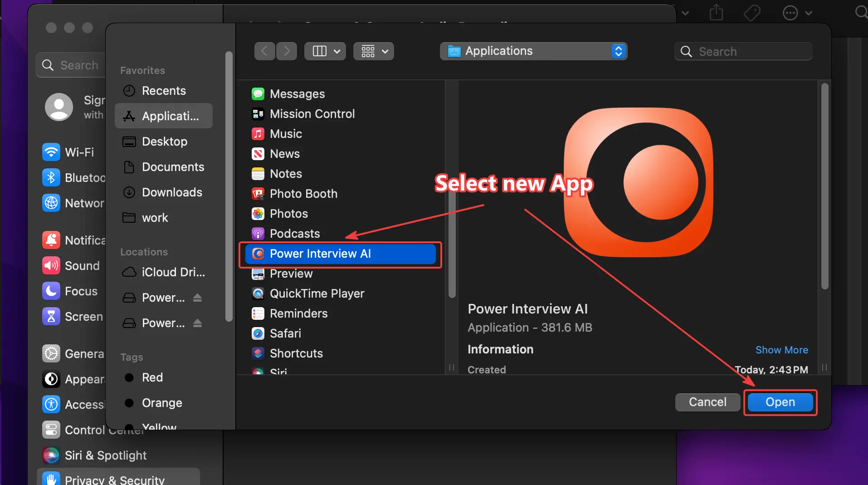Select Power Interview AI in the list

[x=340, y=254]
